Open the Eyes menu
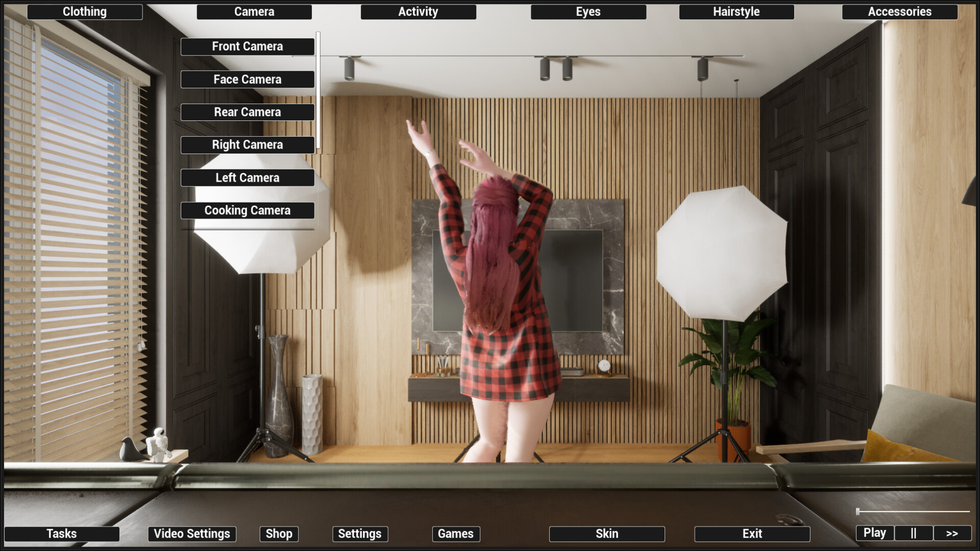This screenshot has width=980, height=551. click(588, 12)
